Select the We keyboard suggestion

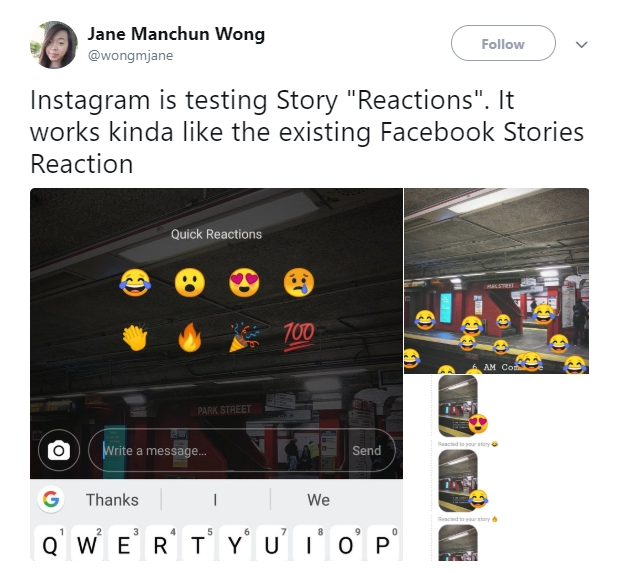pyautogui.click(x=318, y=500)
